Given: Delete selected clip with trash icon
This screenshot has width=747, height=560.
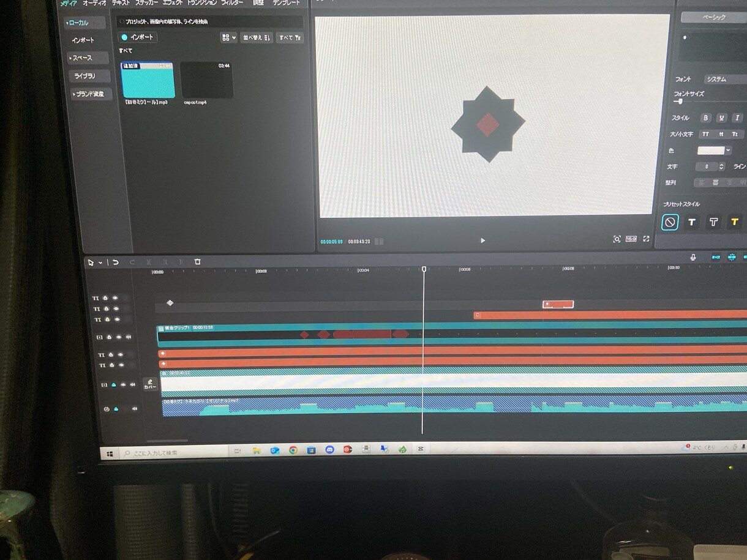Looking at the screenshot, I should click(198, 262).
